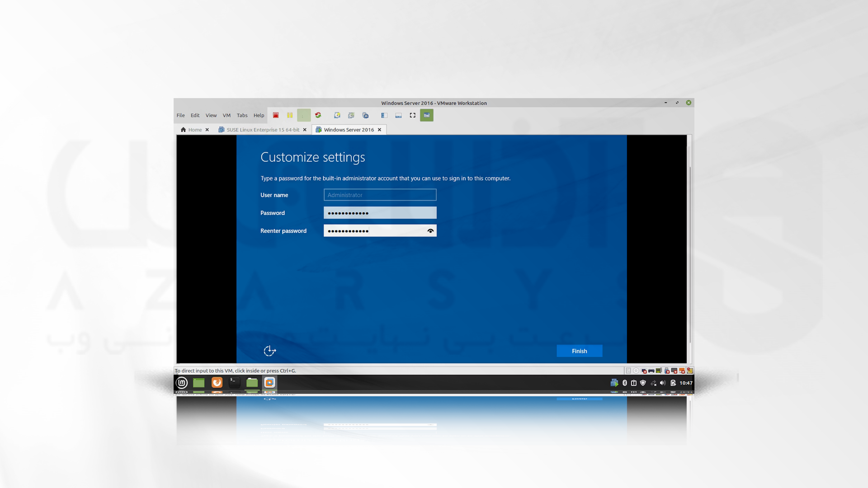Click the CD/DVD drive status icon
This screenshot has width=868, height=488.
coord(636,371)
